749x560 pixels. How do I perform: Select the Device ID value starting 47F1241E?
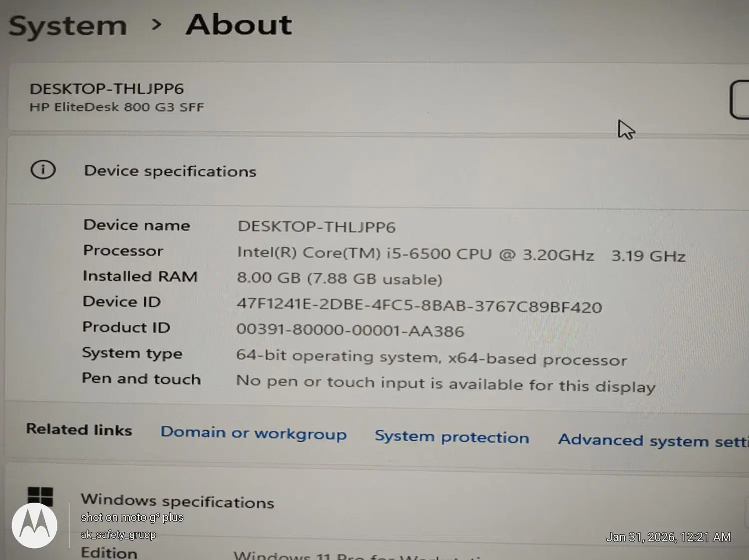pyautogui.click(x=419, y=305)
